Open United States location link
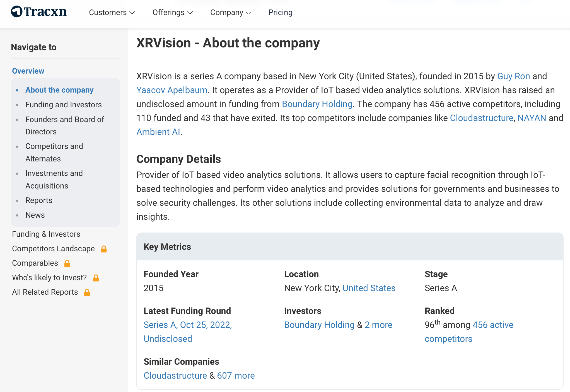 [369, 288]
